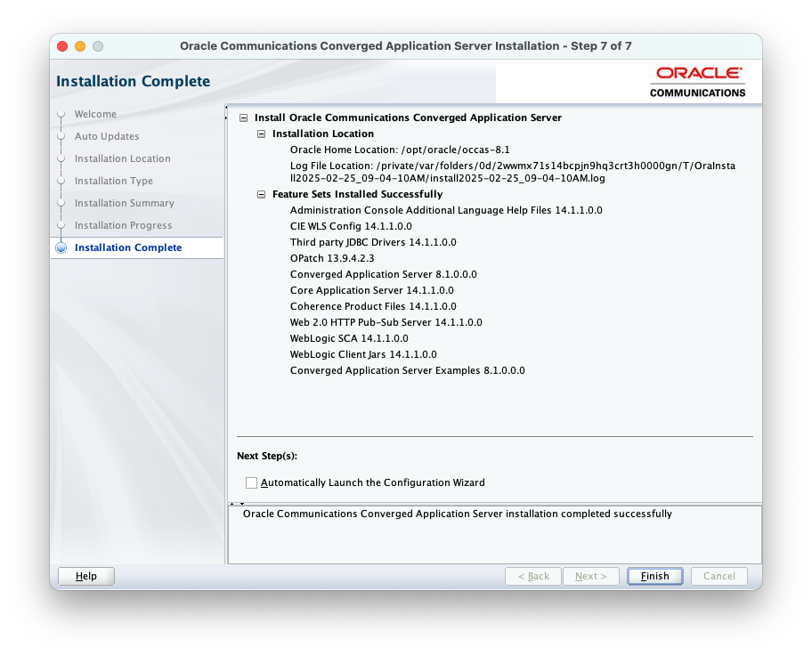Click the greyed-out Cancel button
The height and width of the screenshot is (656, 812).
click(x=719, y=576)
